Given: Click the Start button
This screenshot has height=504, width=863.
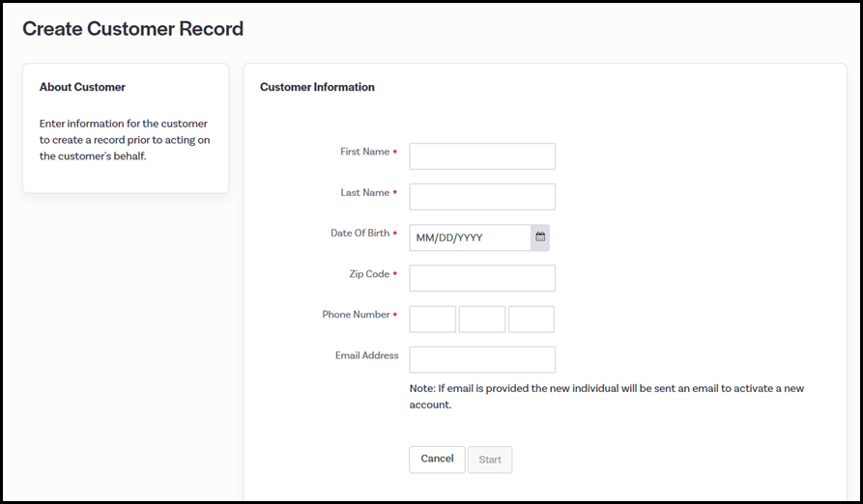Looking at the screenshot, I should coord(490,460).
